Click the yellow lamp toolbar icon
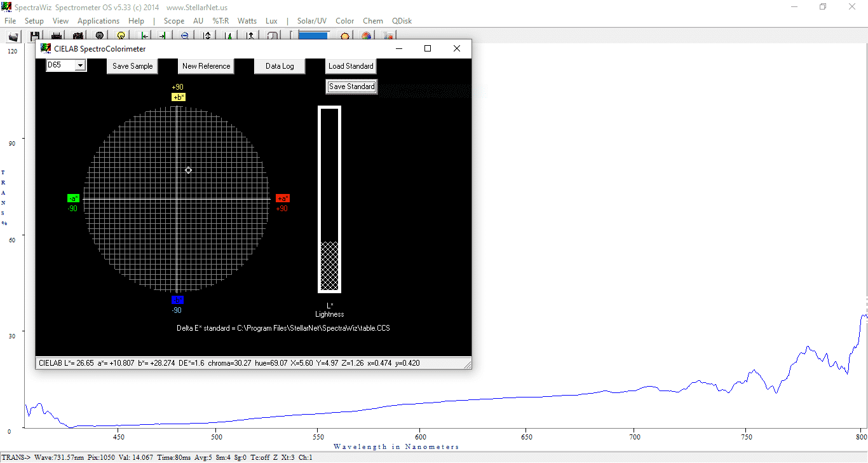Image resolution: width=868 pixels, height=463 pixels. coord(121,36)
